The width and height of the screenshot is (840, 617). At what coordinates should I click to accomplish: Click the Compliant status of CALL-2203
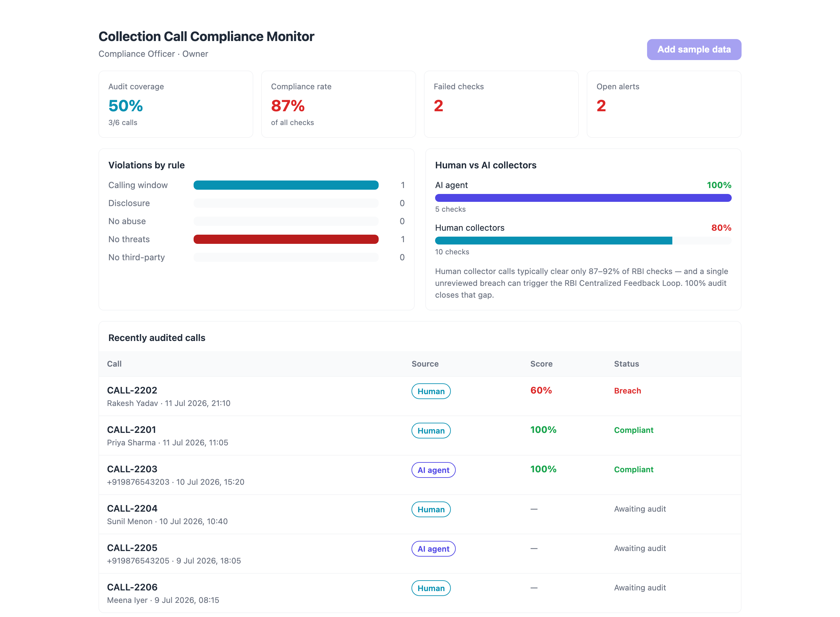(x=634, y=469)
